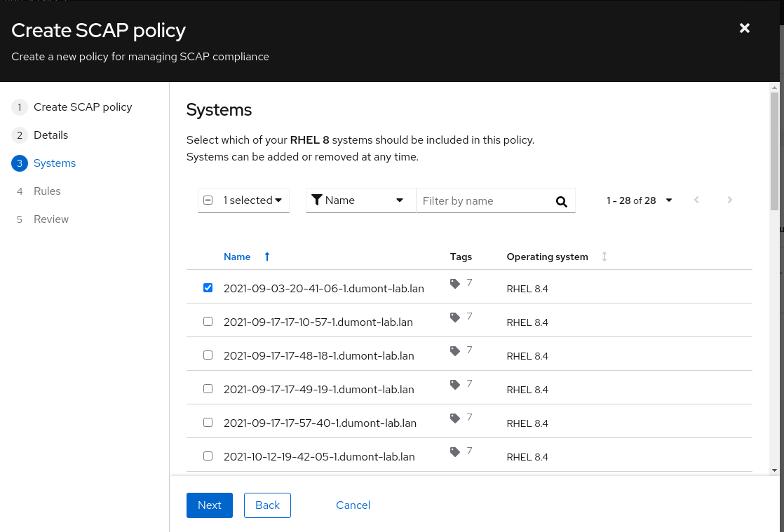Click the Operating system sort arrows icon
Viewport: 784px width, 532px height.
[604, 257]
